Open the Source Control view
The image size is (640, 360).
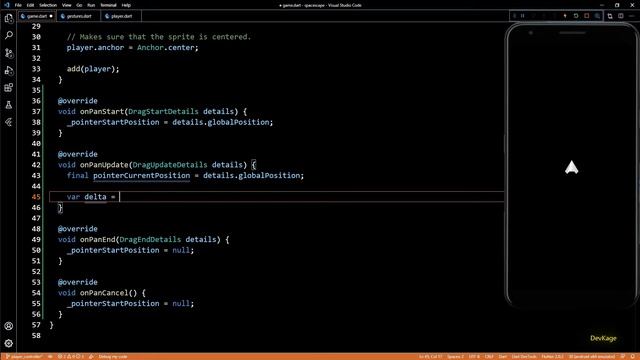tap(9, 53)
